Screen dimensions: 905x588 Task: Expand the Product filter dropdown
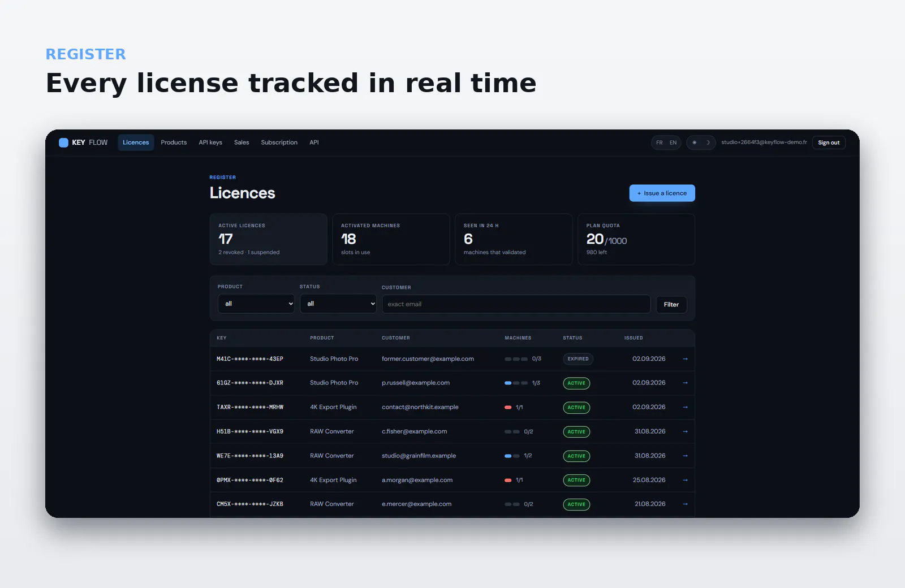pyautogui.click(x=256, y=304)
